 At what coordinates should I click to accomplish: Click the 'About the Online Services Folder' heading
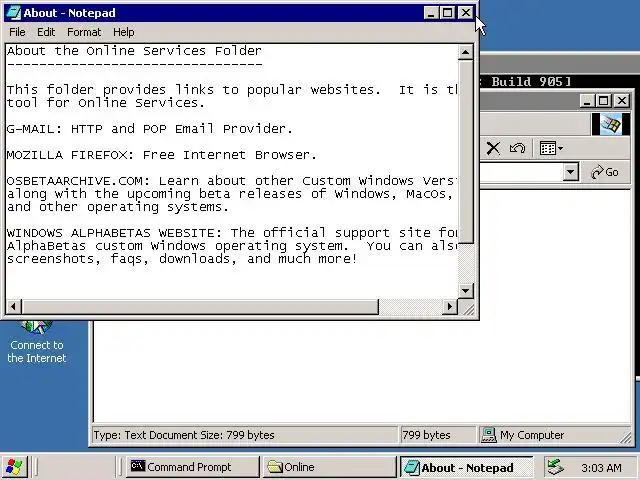click(134, 51)
